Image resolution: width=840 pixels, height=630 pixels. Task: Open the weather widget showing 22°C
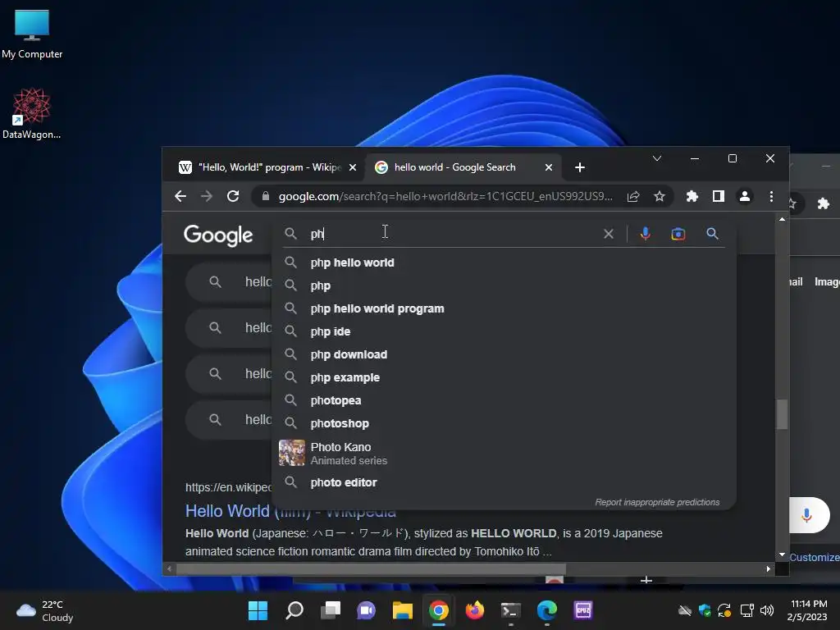(45, 610)
